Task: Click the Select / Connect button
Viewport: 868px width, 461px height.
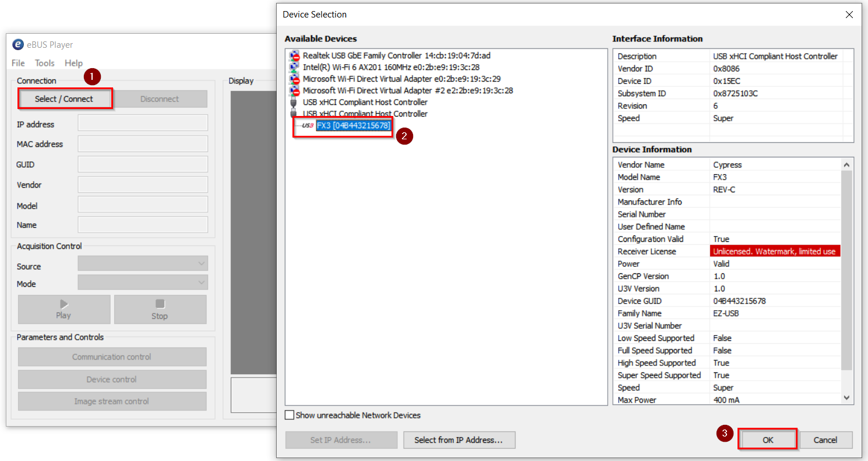Action: pos(64,99)
